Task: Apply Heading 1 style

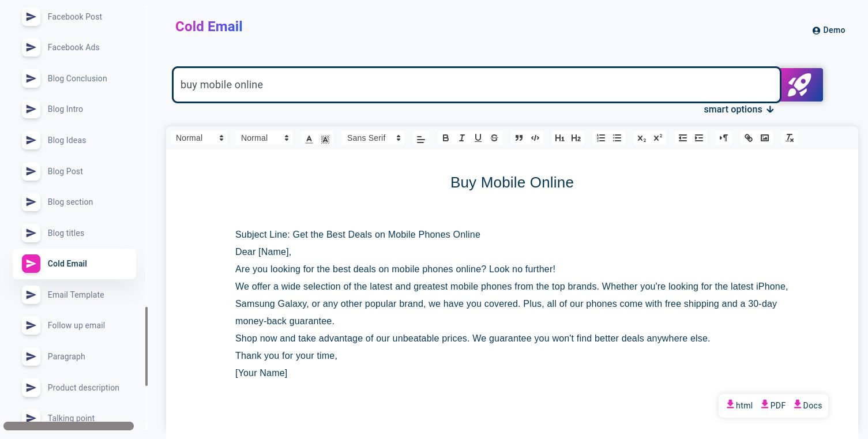Action: pyautogui.click(x=559, y=138)
